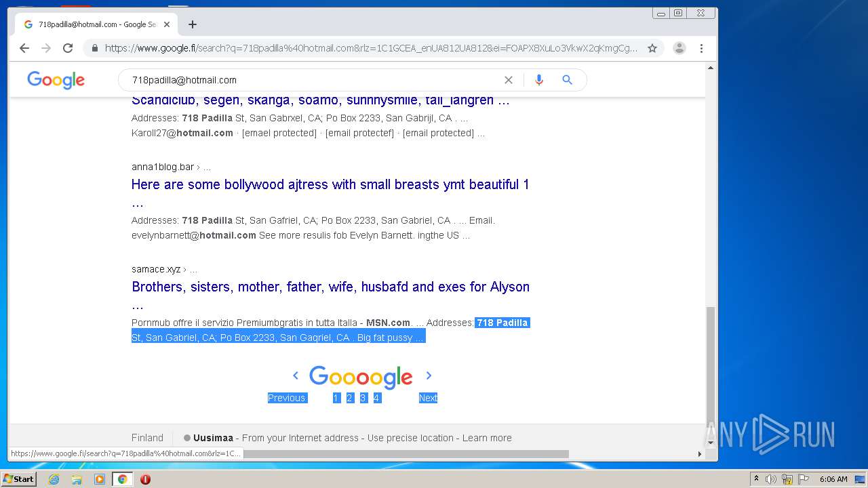
Task: Open a new tab with the plus button
Action: 193,24
